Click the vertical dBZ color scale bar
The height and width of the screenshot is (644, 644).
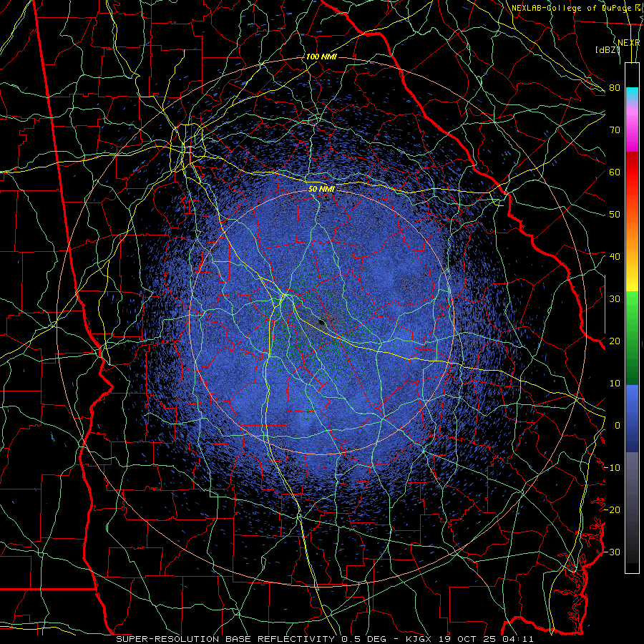[x=632, y=318]
